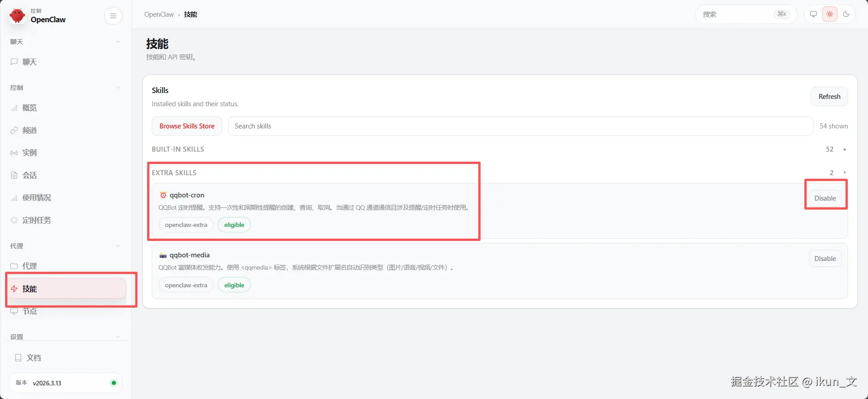Disable the qqbot-media skill
The image size is (868, 399).
coord(825,259)
